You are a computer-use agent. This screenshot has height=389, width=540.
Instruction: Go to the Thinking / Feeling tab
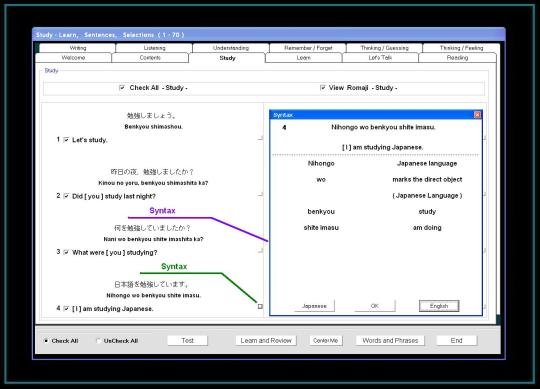click(x=461, y=48)
